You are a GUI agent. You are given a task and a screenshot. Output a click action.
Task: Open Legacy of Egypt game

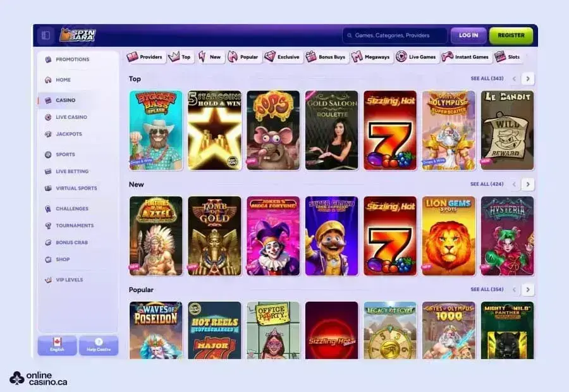(390, 330)
